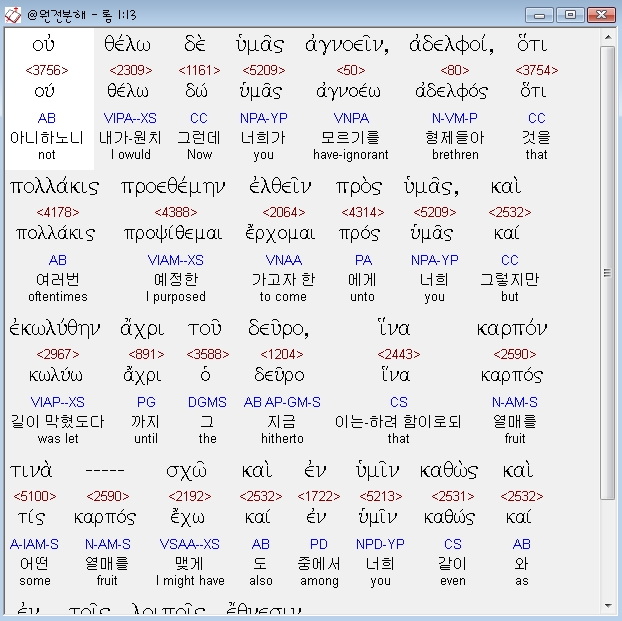Image resolution: width=622 pixels, height=621 pixels.
Task: Select Strong's number <50>
Action: tap(351, 70)
